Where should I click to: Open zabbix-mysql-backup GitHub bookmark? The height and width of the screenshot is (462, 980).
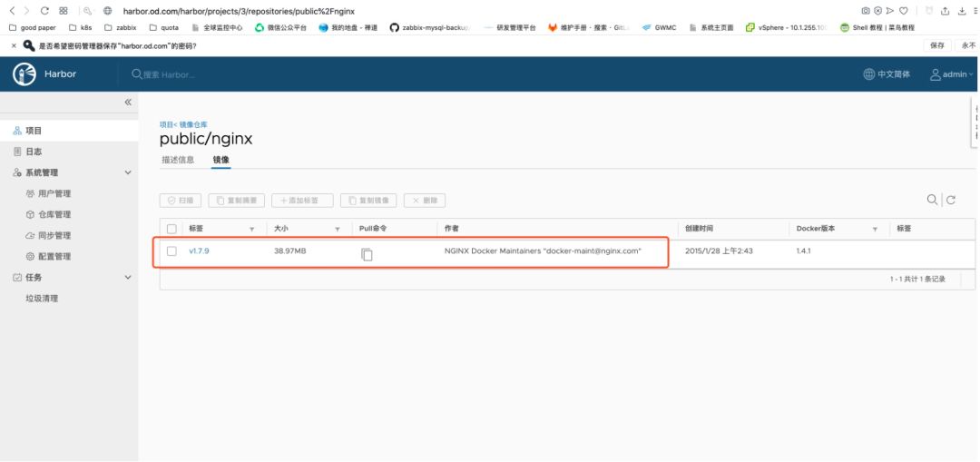(430, 27)
